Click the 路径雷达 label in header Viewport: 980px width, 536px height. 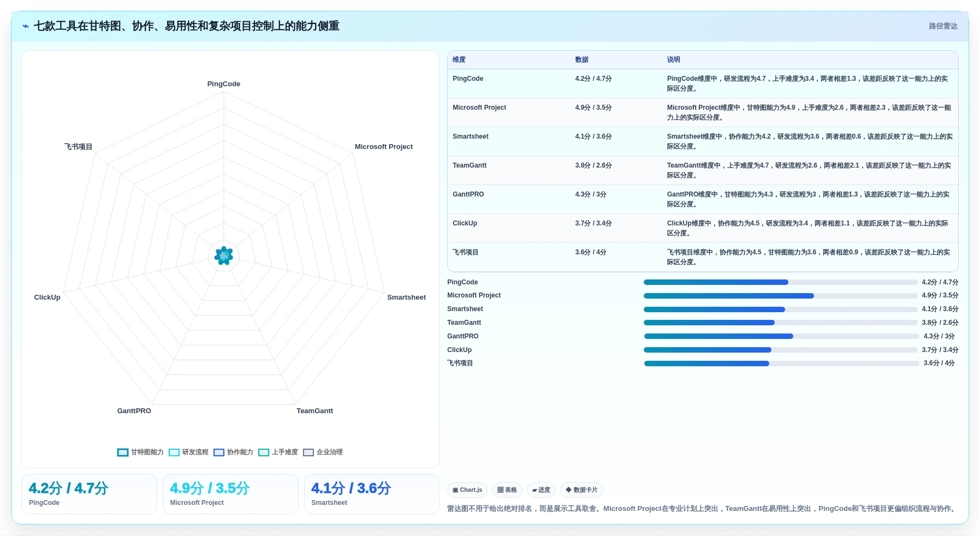tap(943, 26)
